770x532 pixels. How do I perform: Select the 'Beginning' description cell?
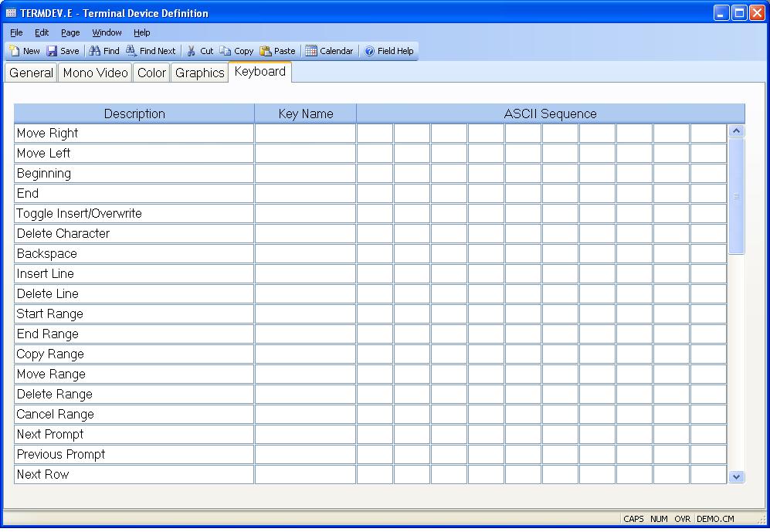[134, 174]
